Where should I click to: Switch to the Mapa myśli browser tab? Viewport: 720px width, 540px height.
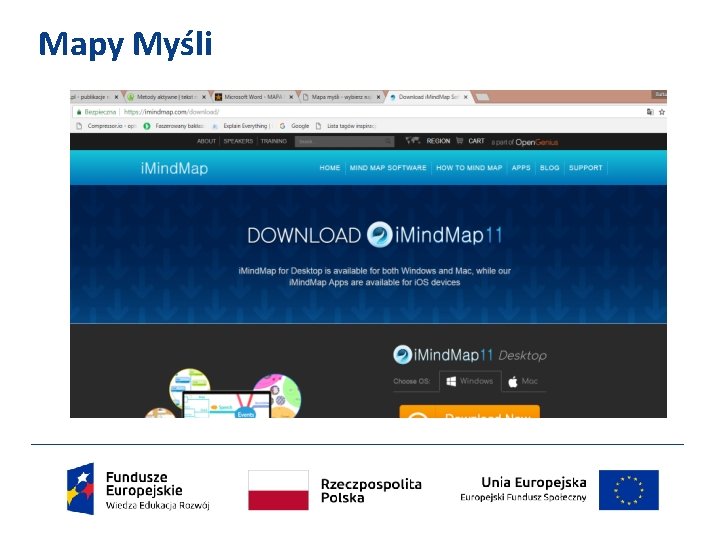[341, 97]
